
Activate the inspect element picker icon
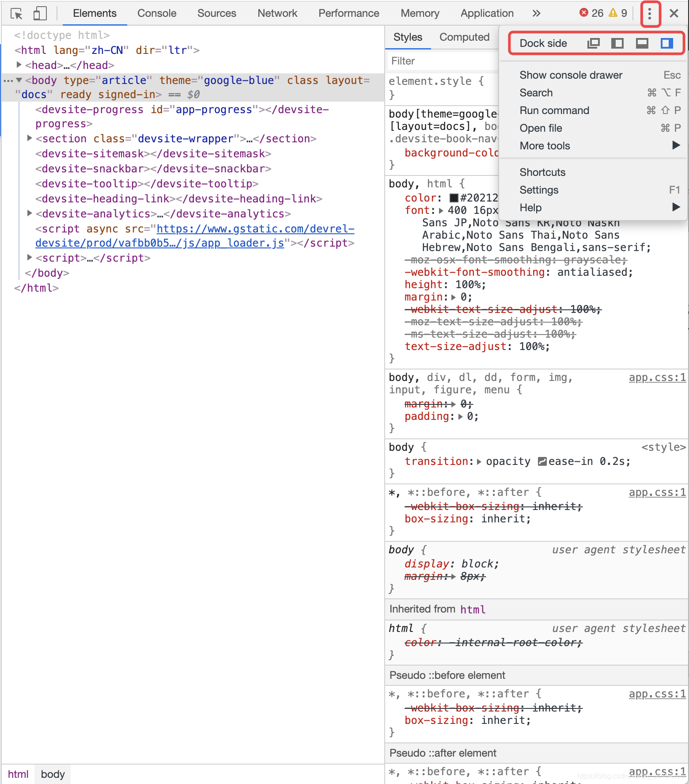tap(16, 14)
